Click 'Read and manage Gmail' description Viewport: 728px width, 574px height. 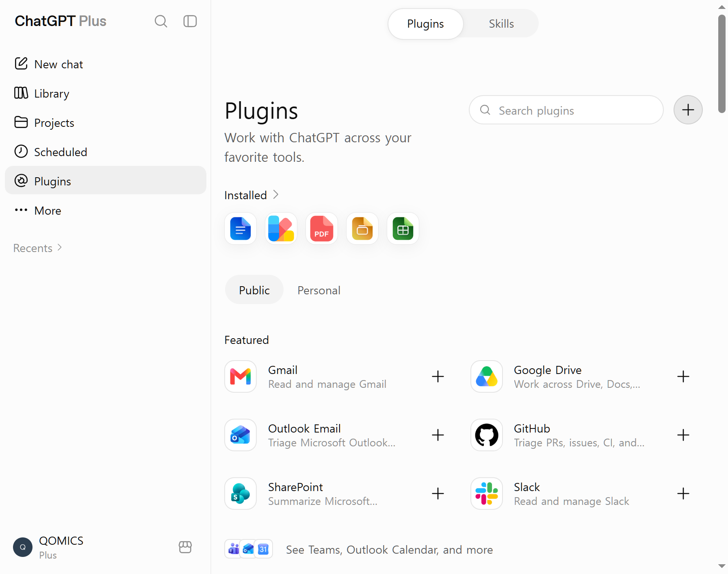[x=327, y=384]
